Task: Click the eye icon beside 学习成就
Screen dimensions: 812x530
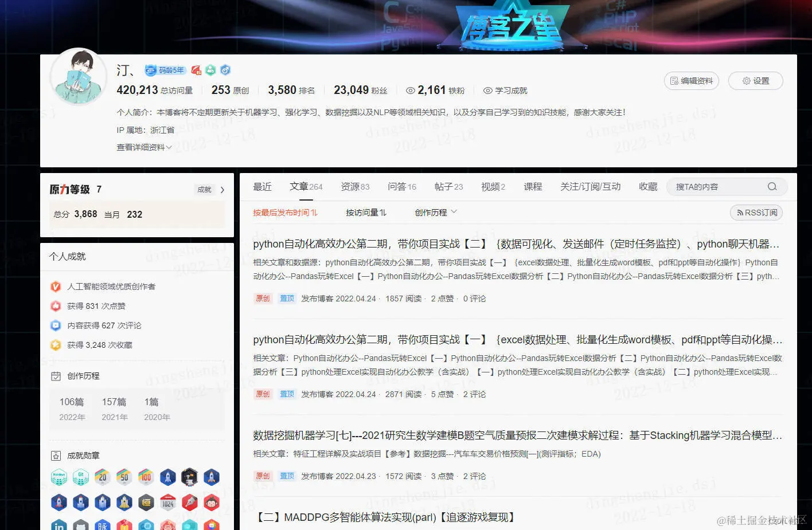Action: click(488, 91)
